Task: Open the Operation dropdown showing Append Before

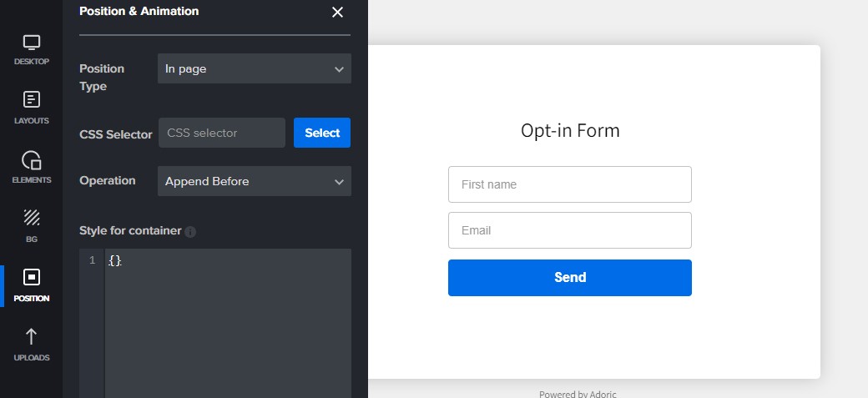Action: coord(254,181)
